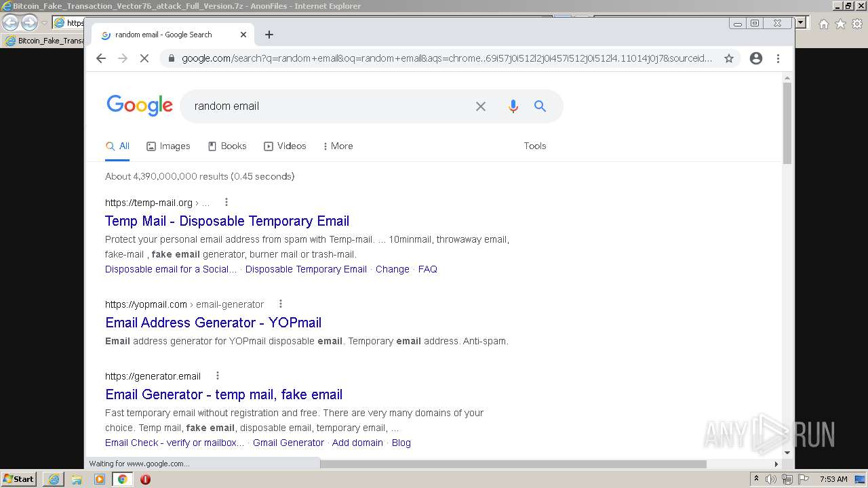This screenshot has height=488, width=868.
Task: Click the taskbar clock showing 7:53 AM
Action: point(833,479)
